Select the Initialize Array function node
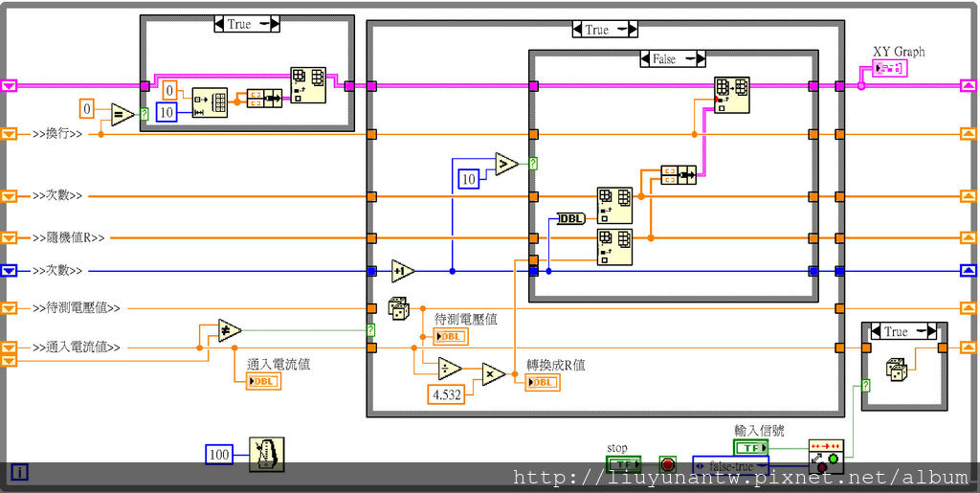The image size is (980, 493). click(x=210, y=103)
